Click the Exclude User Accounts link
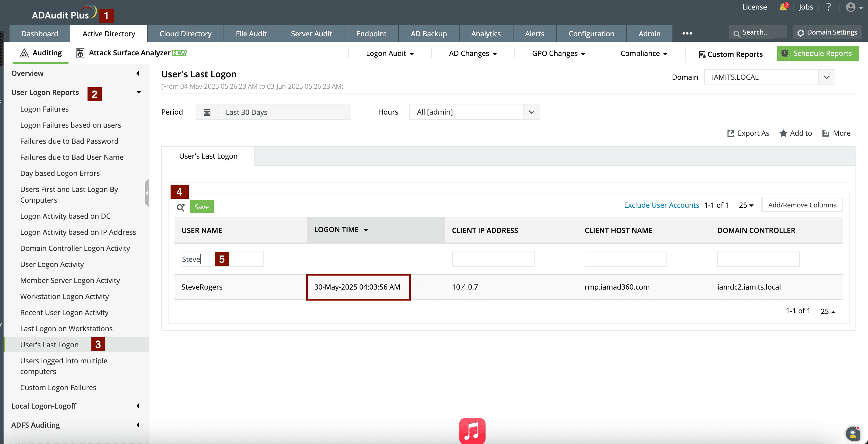 pos(661,205)
